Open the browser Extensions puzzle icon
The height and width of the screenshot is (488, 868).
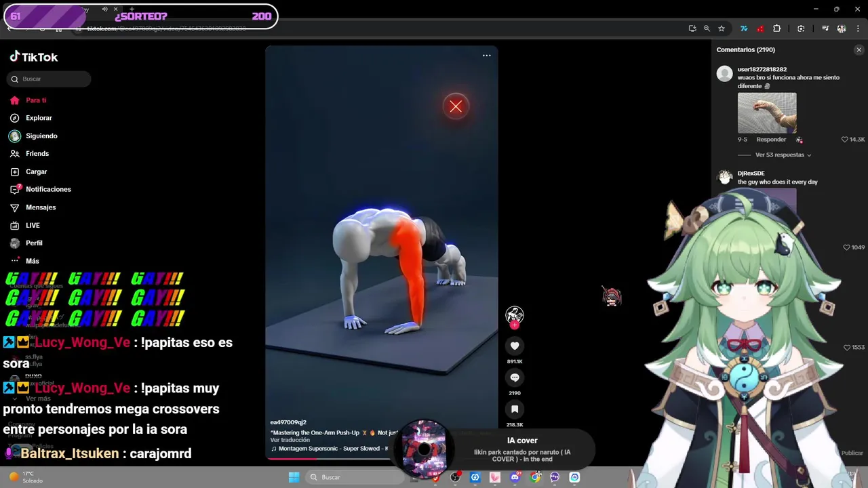tap(777, 28)
